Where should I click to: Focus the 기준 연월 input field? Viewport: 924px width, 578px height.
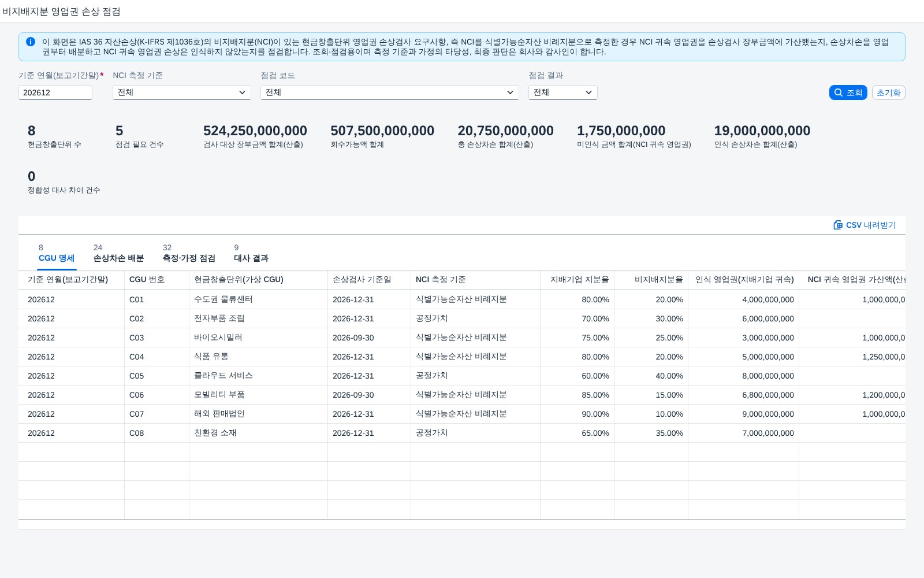(55, 92)
